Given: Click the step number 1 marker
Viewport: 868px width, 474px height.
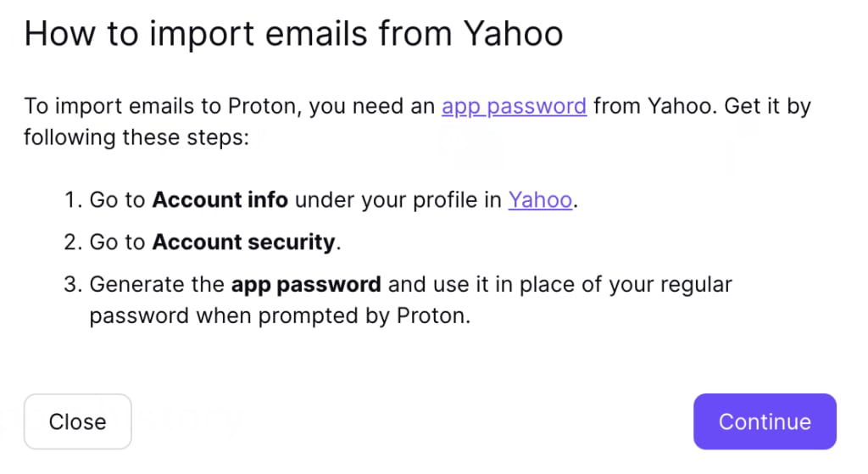Looking at the screenshot, I should 71,200.
